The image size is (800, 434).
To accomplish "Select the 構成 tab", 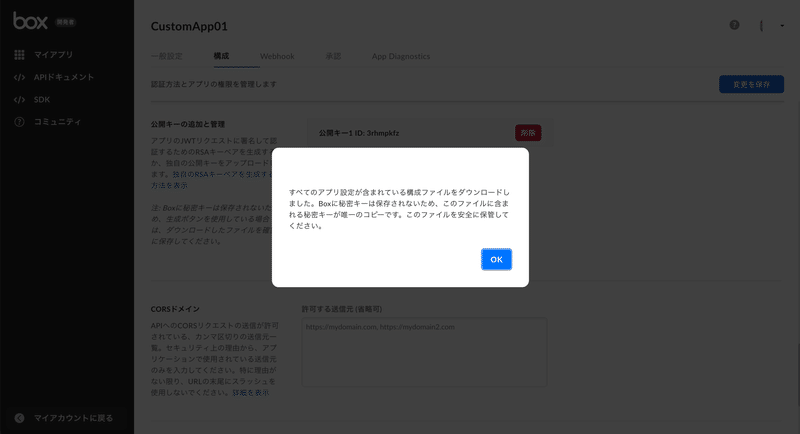I will (221, 56).
